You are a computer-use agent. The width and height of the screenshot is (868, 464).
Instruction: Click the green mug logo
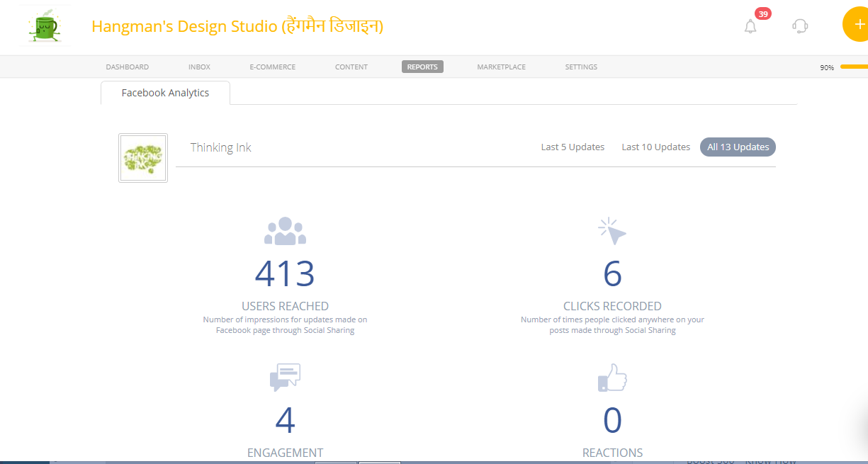[44, 26]
